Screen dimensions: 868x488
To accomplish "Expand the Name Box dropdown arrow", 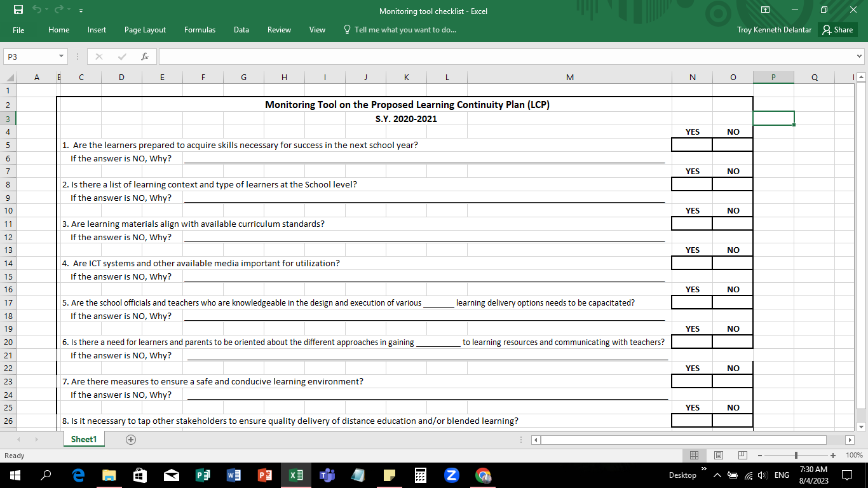I will coord(62,57).
